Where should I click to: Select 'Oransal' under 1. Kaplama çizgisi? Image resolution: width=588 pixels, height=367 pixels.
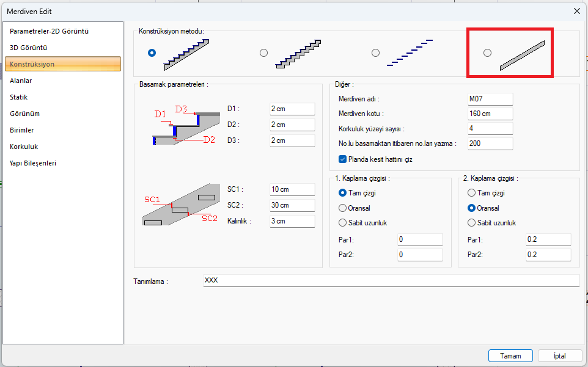(x=342, y=208)
